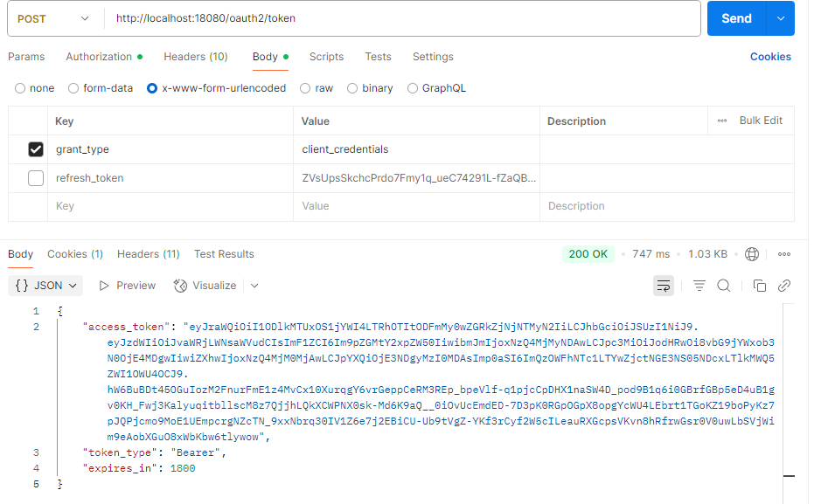Click the Preview play icon

[104, 286]
